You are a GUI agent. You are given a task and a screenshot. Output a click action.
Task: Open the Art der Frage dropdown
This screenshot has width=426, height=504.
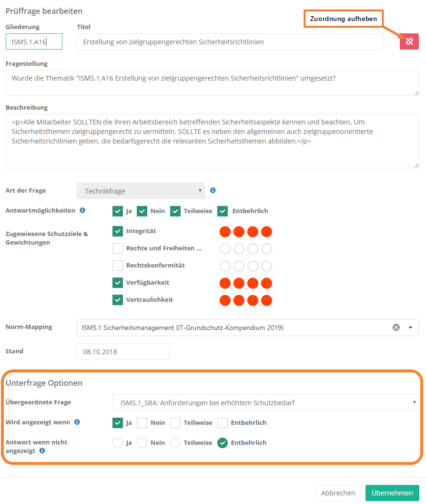click(141, 191)
